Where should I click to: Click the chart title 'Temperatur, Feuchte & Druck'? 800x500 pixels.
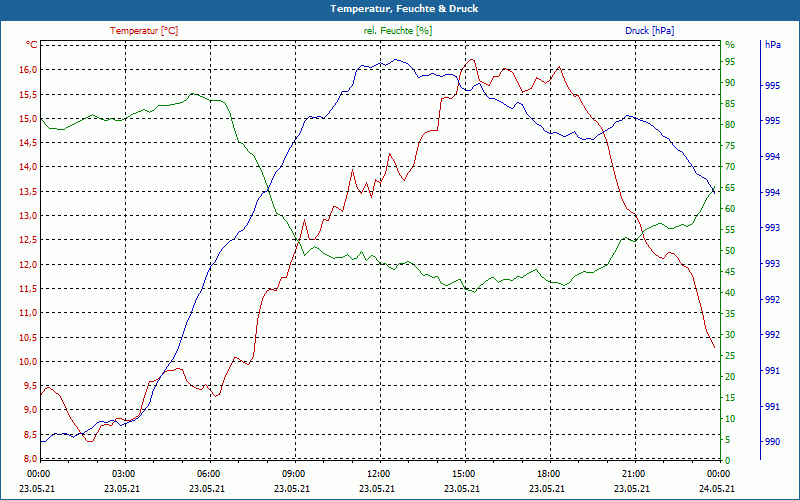click(x=404, y=9)
